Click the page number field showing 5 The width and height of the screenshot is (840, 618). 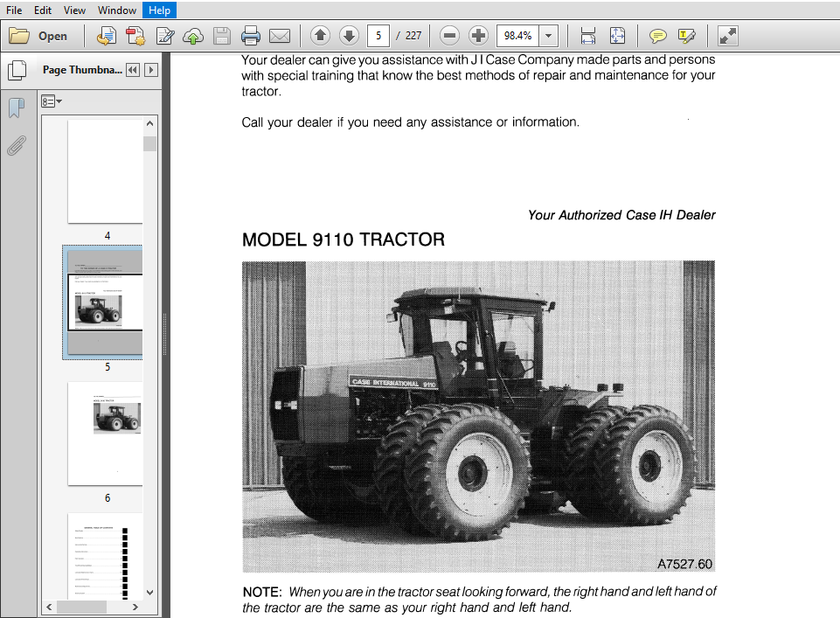[x=378, y=36]
